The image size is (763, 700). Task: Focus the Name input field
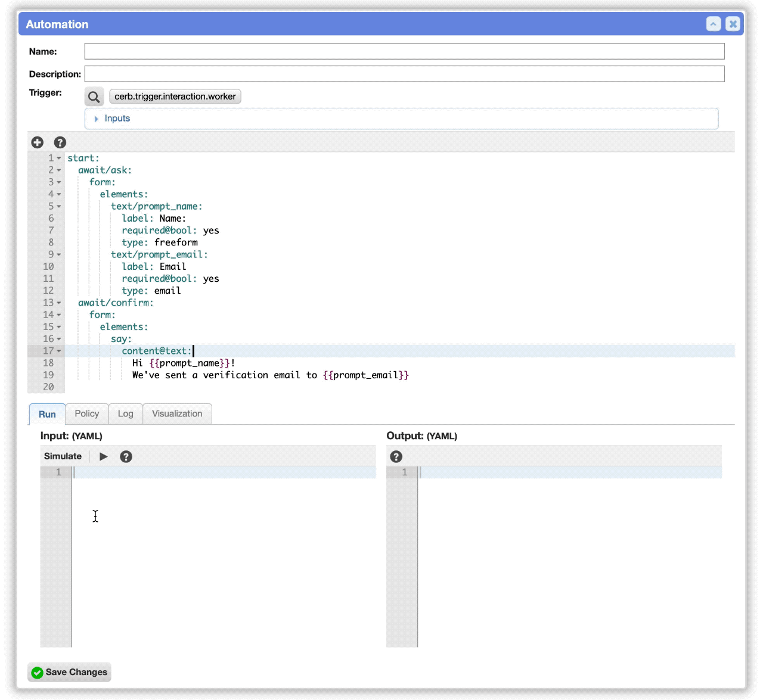(404, 51)
